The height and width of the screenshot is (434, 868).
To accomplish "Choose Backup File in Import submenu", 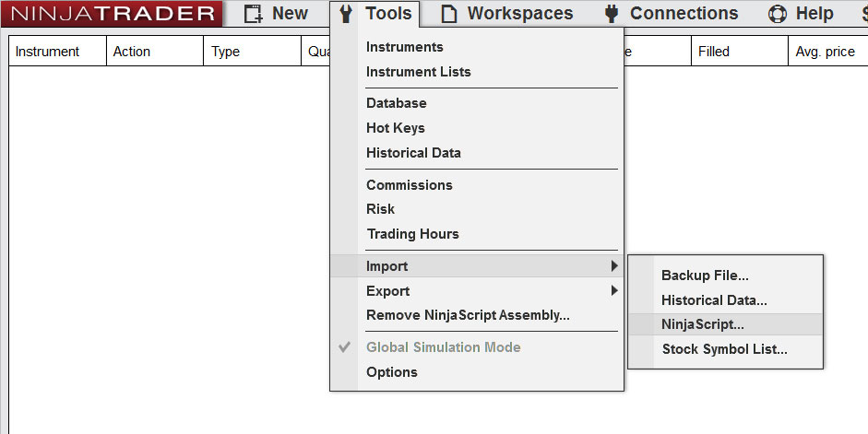I will pyautogui.click(x=705, y=276).
